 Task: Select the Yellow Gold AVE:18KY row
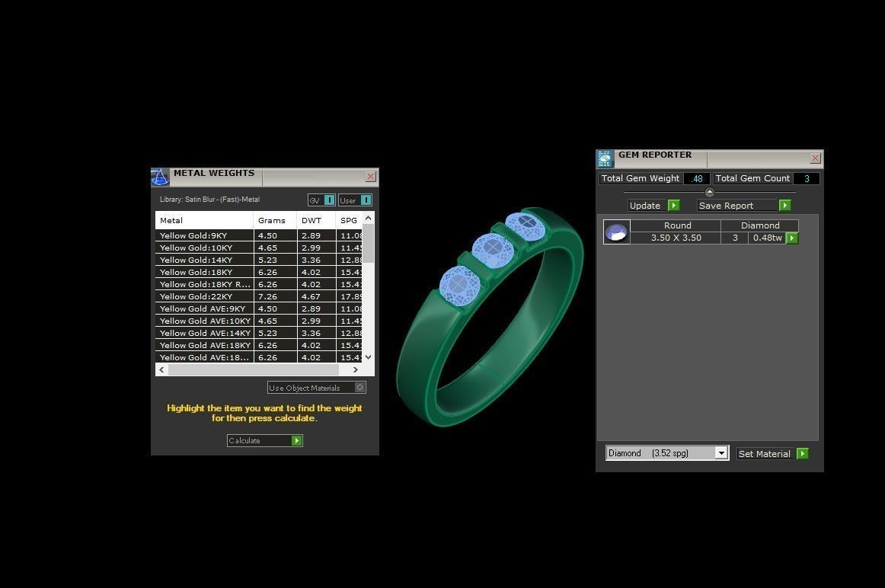click(x=259, y=345)
